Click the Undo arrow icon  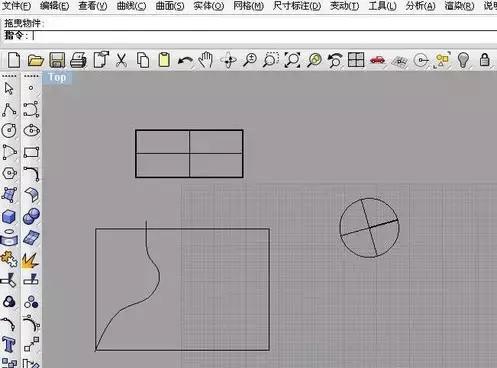[185, 61]
